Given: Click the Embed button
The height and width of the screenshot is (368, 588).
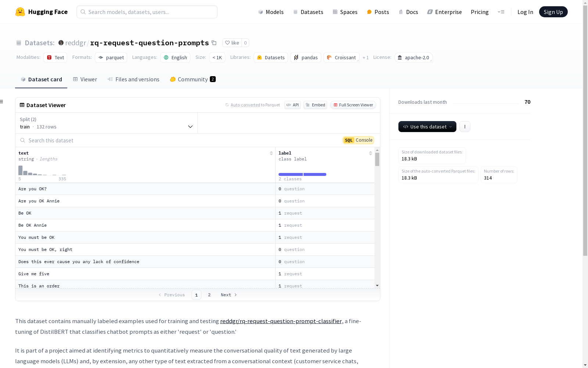Looking at the screenshot, I should (315, 105).
